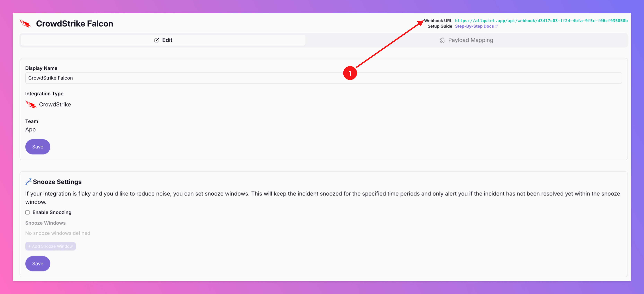Image resolution: width=644 pixels, height=294 pixels.
Task: Open the Step-By-Step Docs link
Action: click(474, 26)
